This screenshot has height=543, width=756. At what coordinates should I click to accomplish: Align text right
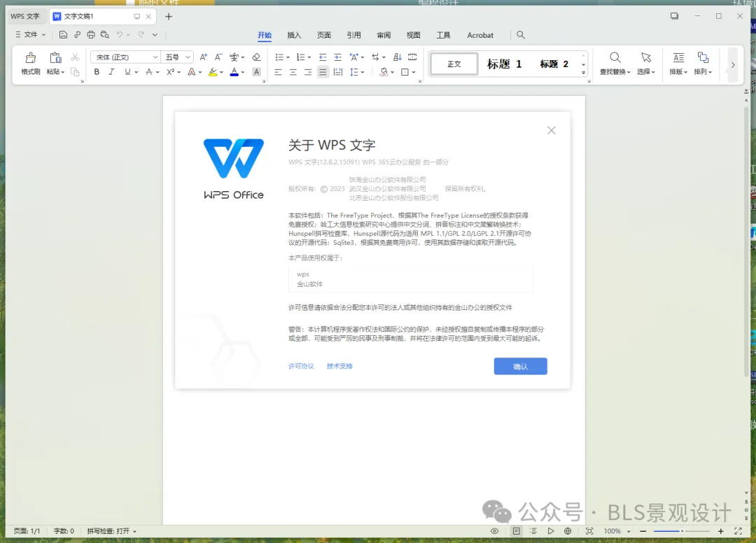pos(307,72)
